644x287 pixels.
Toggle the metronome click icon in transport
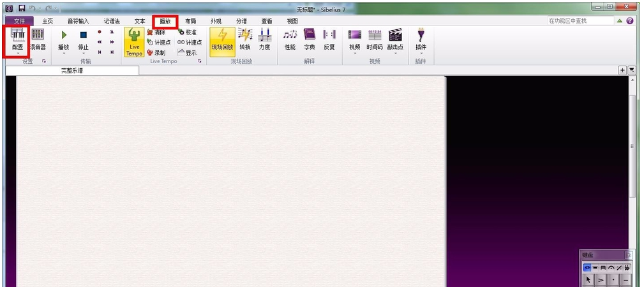[112, 32]
